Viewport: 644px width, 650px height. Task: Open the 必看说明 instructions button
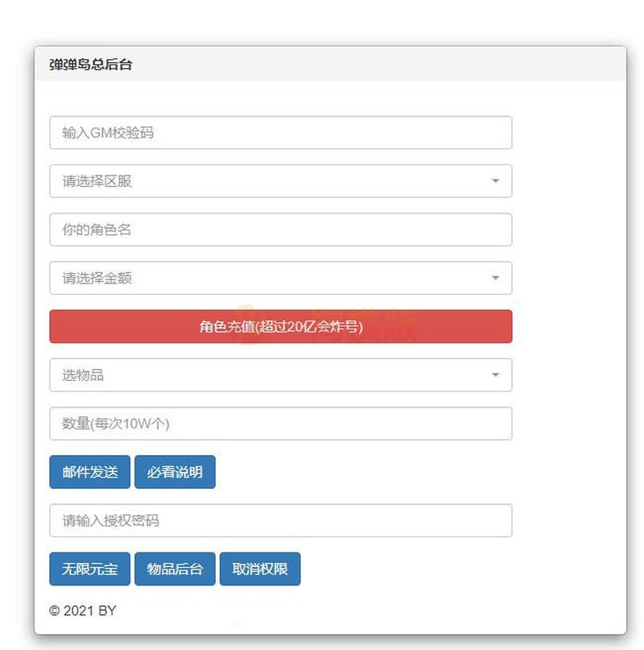(x=175, y=472)
